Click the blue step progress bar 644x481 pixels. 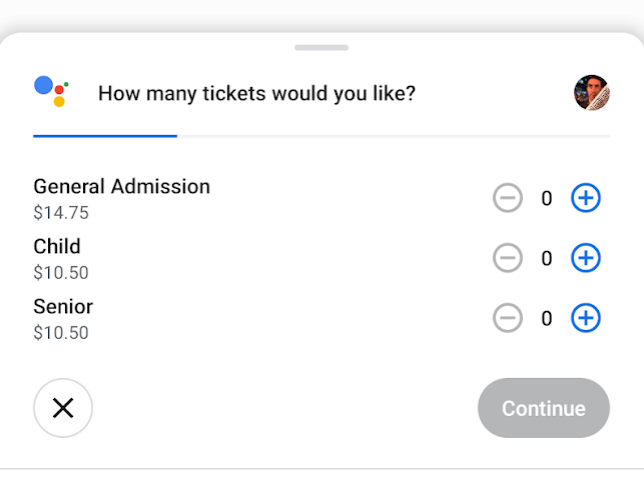click(x=105, y=136)
